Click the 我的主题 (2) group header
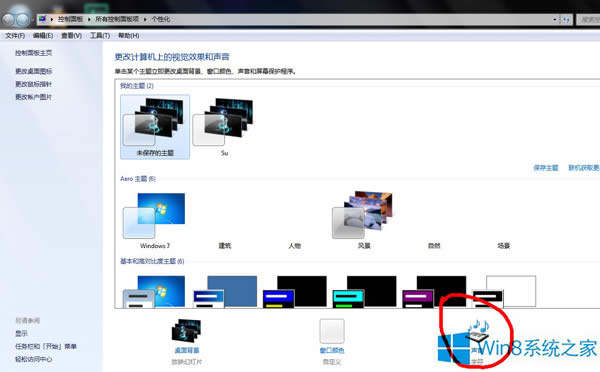The width and height of the screenshot is (600, 372). click(x=137, y=86)
